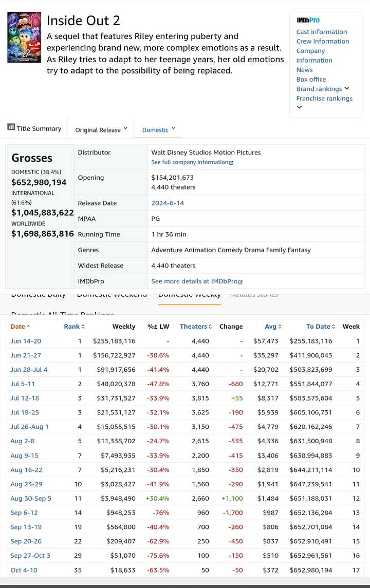Expand Brand rankings chevron
This screenshot has height=588, width=370.
click(x=346, y=88)
